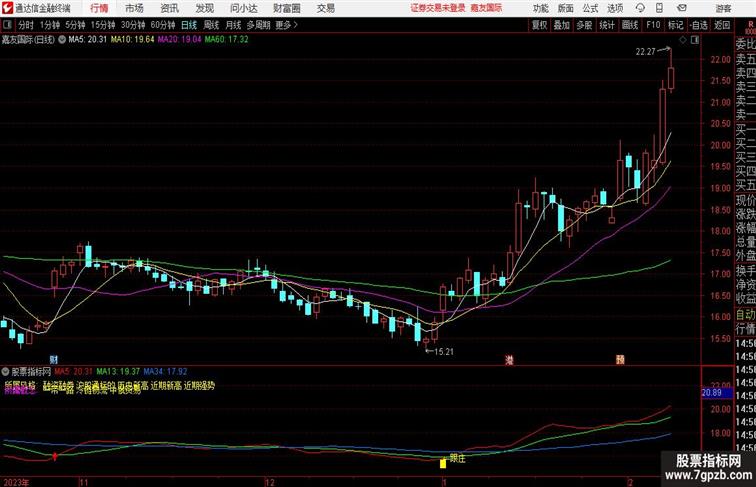Open the customer service headset icon

click(x=640, y=8)
